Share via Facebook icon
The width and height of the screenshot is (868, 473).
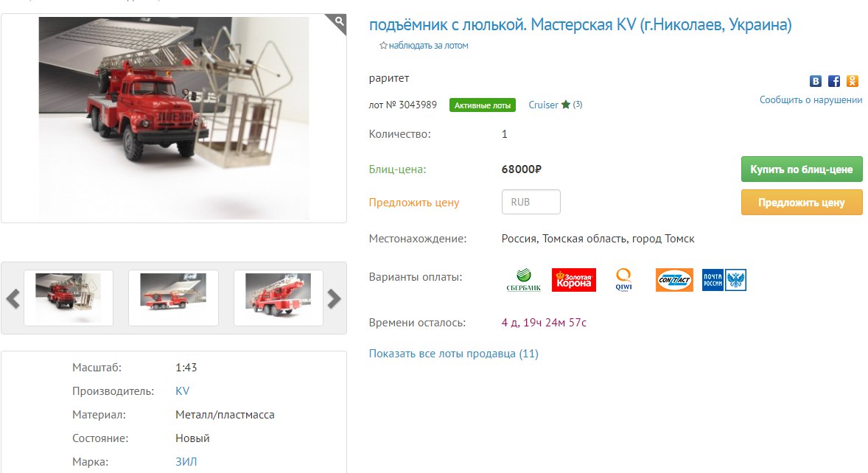click(x=834, y=81)
